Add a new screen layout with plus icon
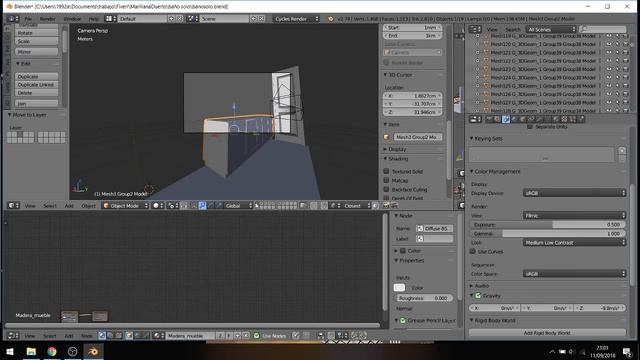This screenshot has height=360, width=640. (171, 19)
